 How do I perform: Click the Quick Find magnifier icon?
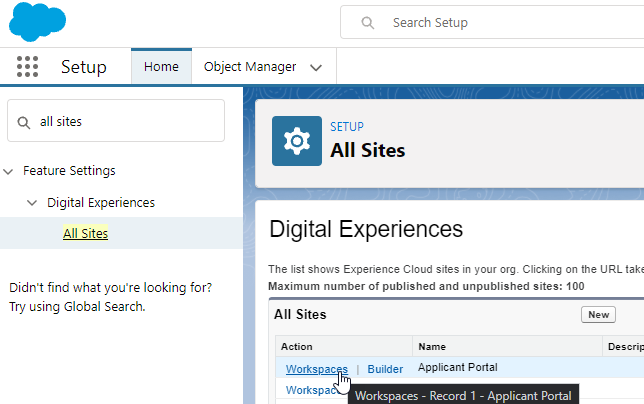click(x=24, y=122)
